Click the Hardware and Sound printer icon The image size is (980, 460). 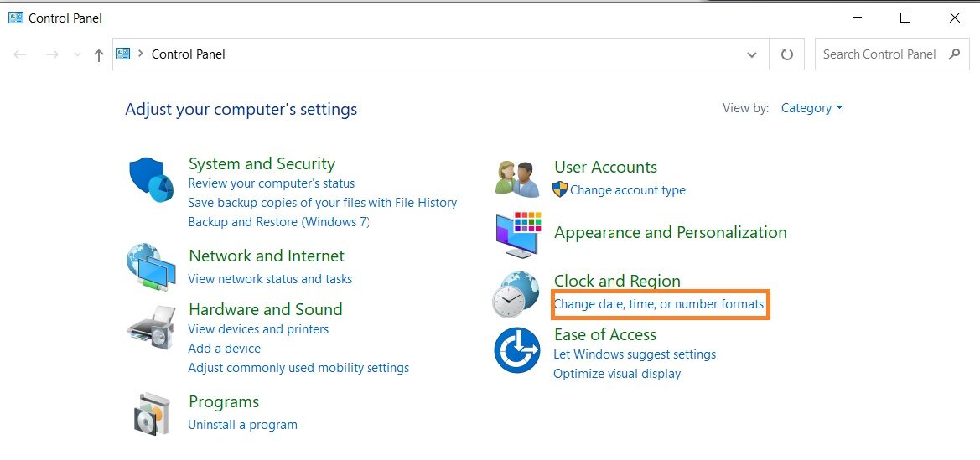tap(152, 328)
